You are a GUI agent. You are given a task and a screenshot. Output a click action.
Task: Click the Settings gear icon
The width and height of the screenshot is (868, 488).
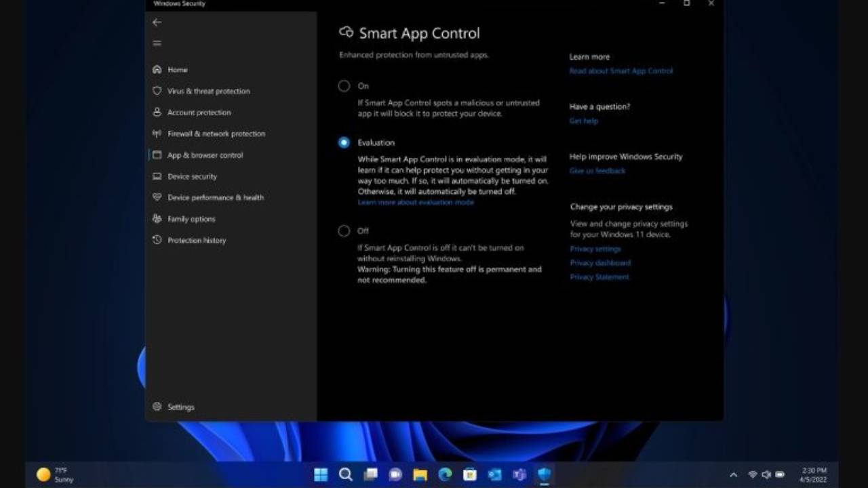coord(157,407)
